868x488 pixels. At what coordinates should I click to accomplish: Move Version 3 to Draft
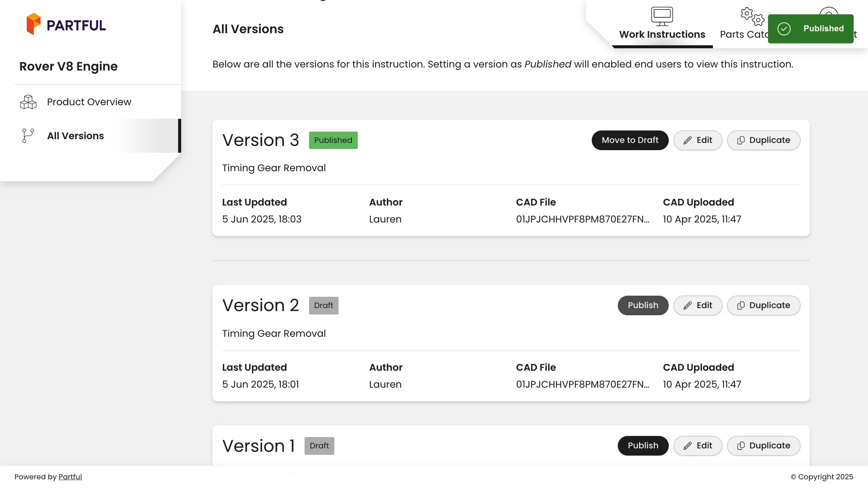click(630, 140)
